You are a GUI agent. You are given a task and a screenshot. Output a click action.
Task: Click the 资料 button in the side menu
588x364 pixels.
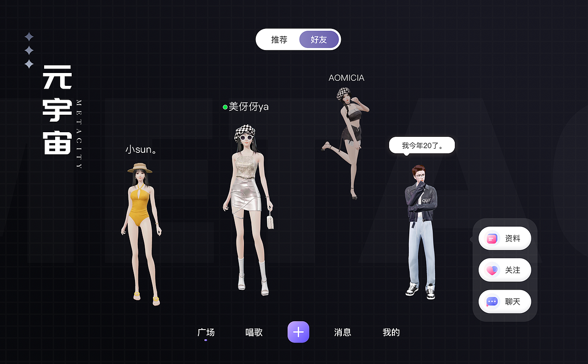[505, 238]
